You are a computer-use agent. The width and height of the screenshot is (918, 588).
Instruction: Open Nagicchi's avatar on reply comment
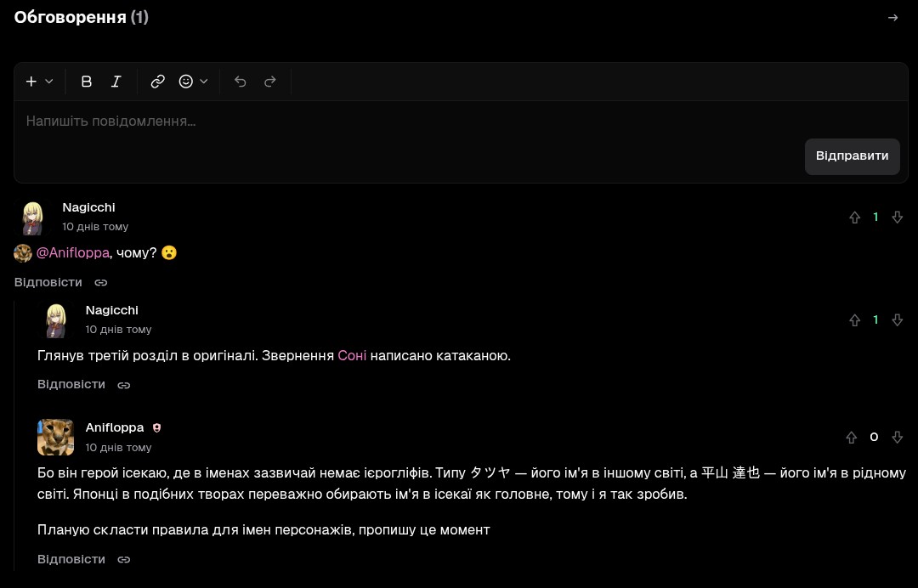click(55, 320)
